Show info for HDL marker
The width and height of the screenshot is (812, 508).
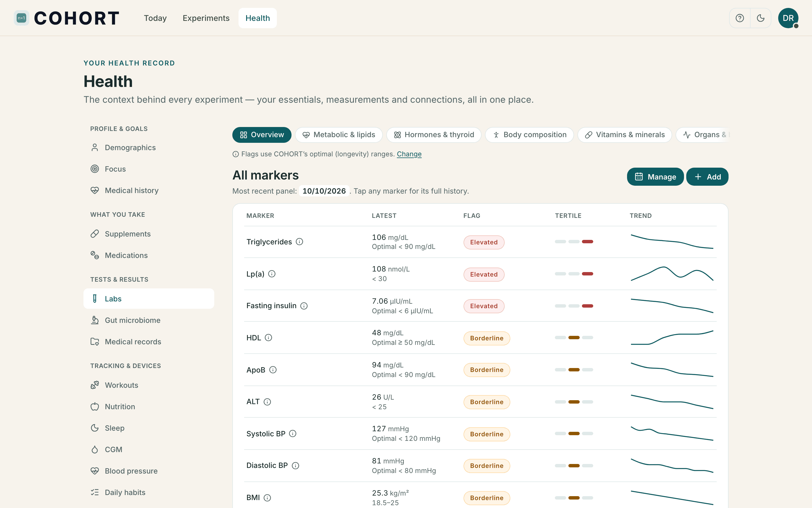[268, 338]
